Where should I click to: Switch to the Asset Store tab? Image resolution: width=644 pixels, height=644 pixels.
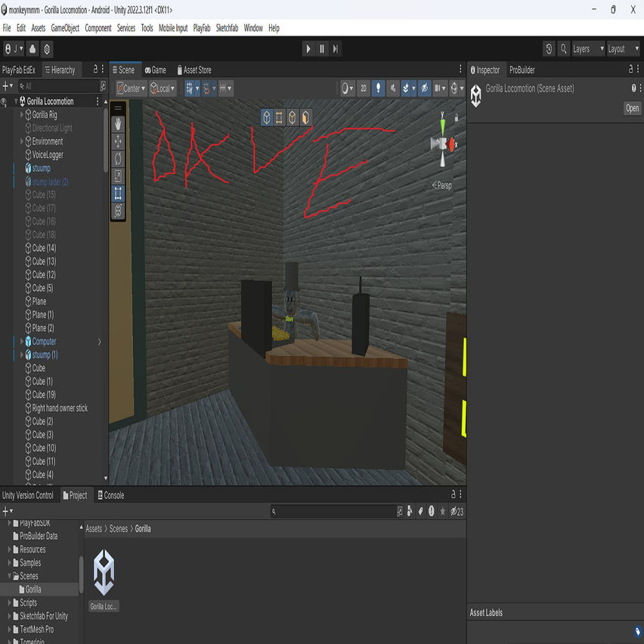click(x=194, y=70)
